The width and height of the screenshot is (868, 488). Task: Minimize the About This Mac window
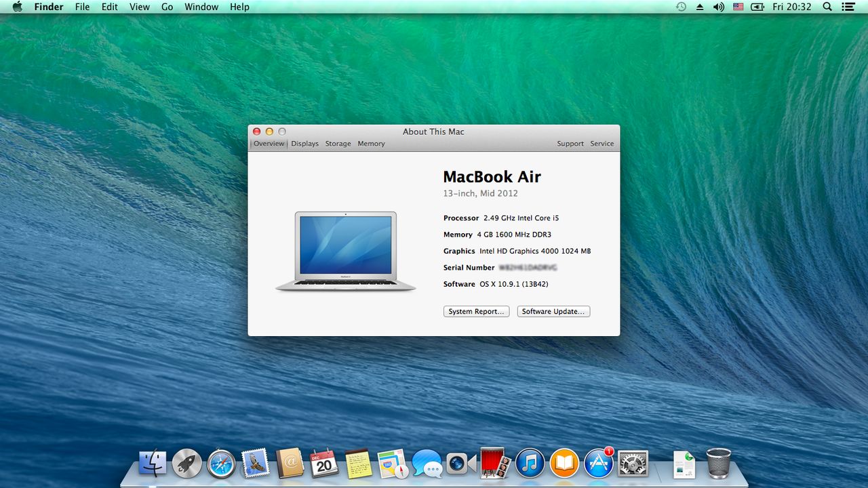[x=269, y=131]
